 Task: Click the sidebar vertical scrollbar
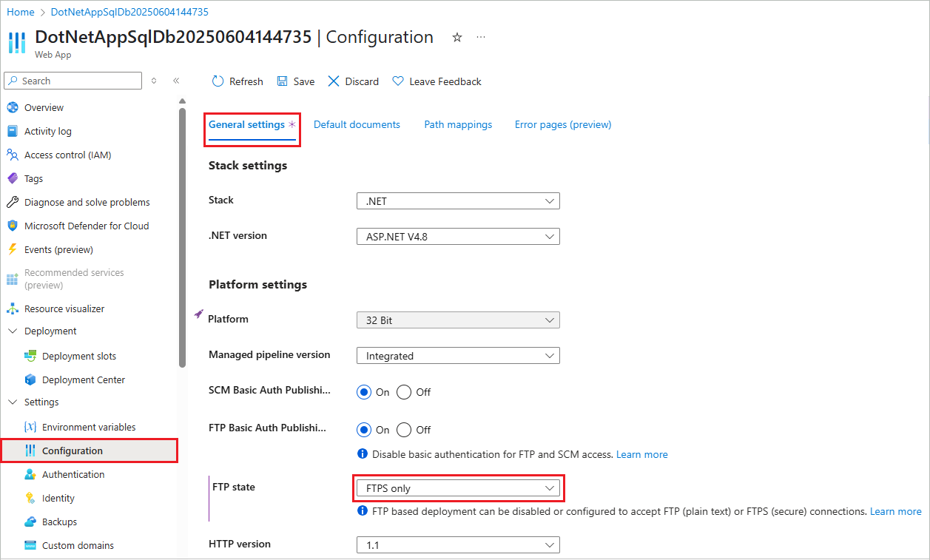point(183,237)
